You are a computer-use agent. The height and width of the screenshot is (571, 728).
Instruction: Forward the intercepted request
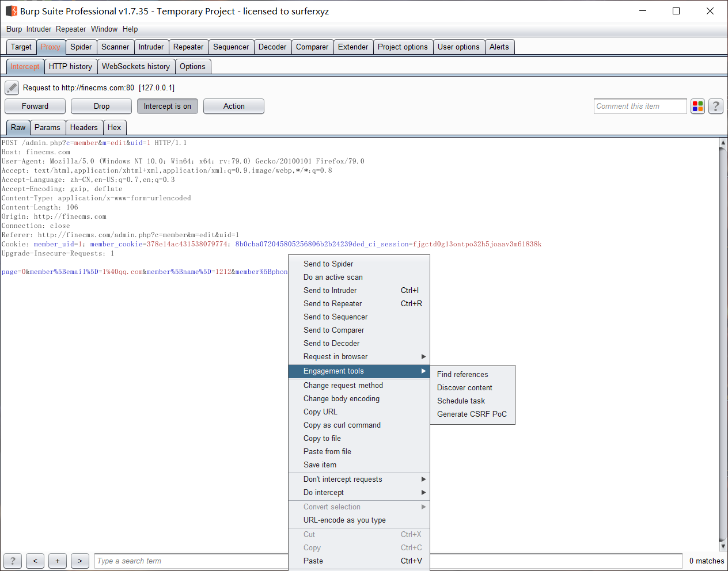[35, 106]
